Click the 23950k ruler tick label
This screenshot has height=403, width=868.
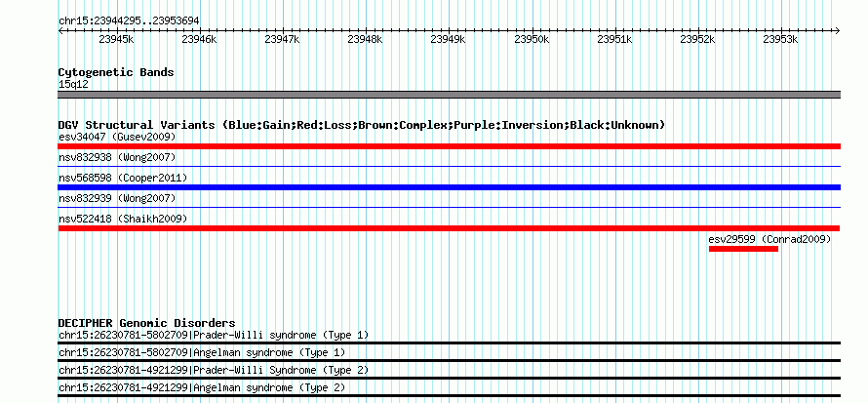click(532, 39)
